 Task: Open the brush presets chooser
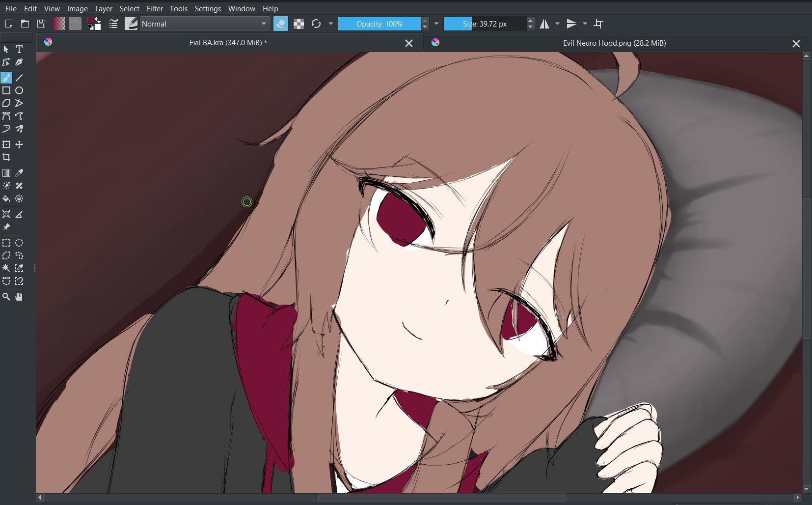[x=131, y=24]
